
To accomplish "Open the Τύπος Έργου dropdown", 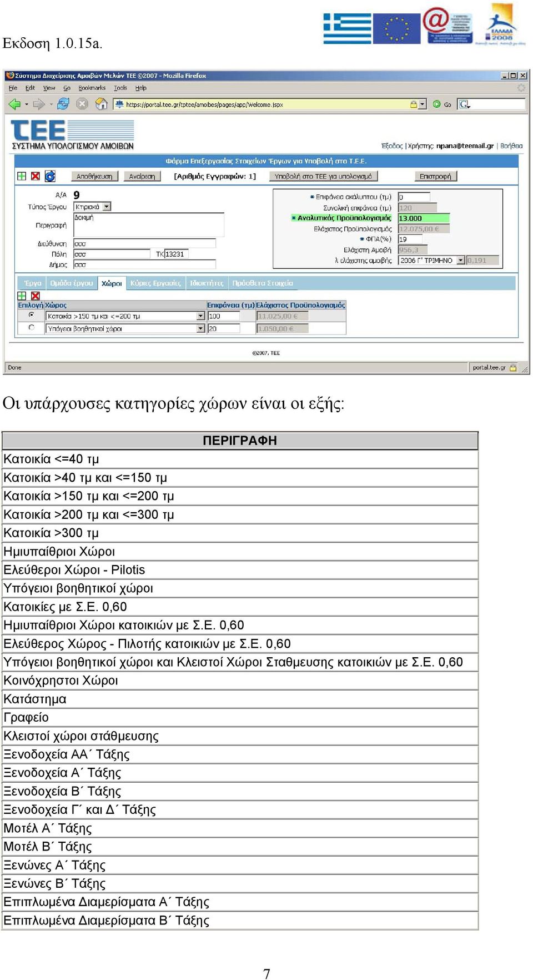I will [107, 207].
